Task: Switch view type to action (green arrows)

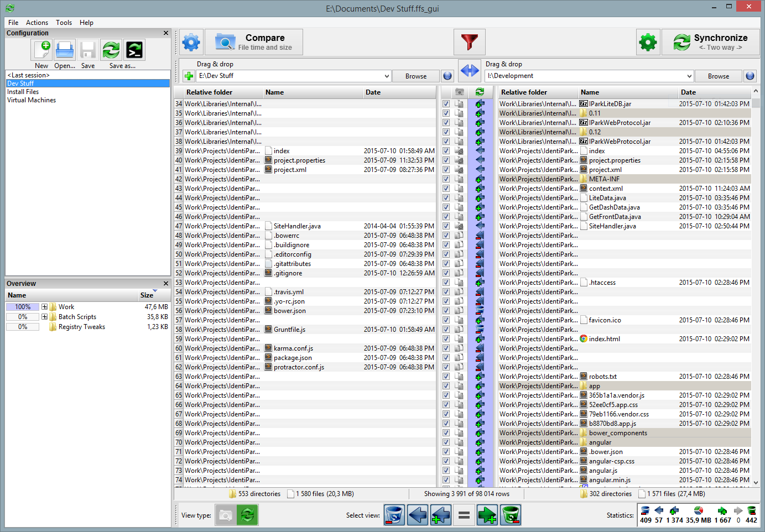Action: pos(247,515)
